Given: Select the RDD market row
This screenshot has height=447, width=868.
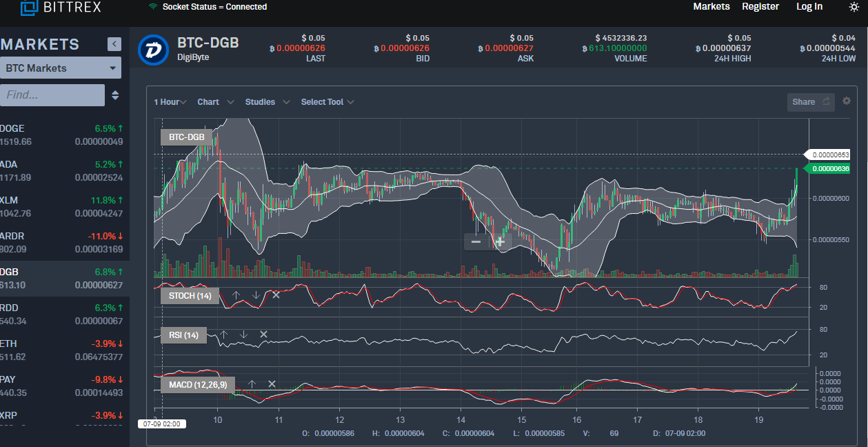Looking at the screenshot, I should click(65, 315).
